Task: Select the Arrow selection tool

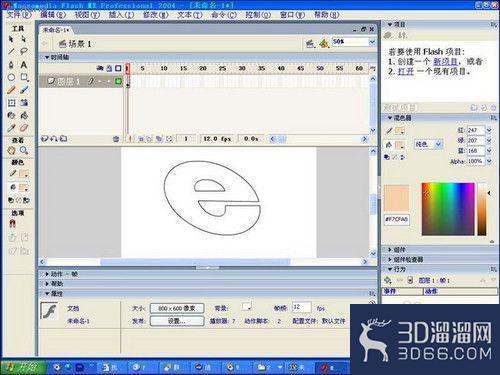Action: (11, 39)
